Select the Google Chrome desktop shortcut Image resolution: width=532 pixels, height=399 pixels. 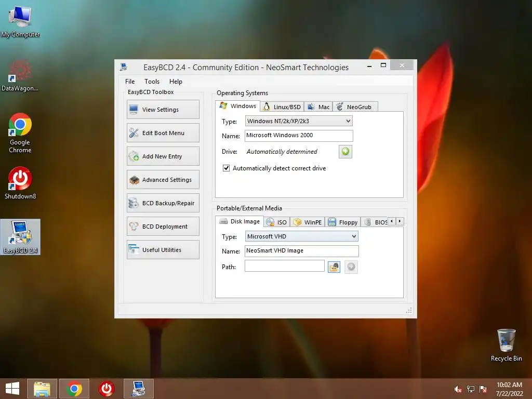[x=20, y=132]
